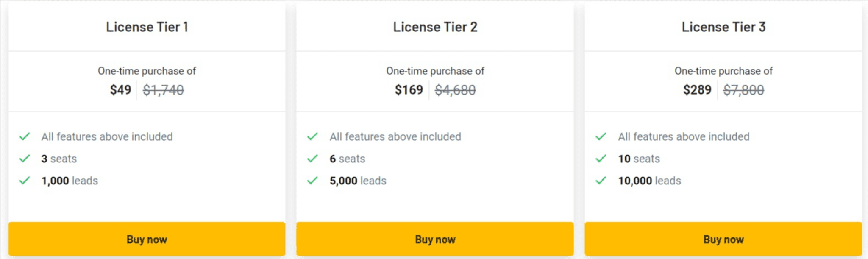Click checkmark next to 1,000 leads

(25, 181)
